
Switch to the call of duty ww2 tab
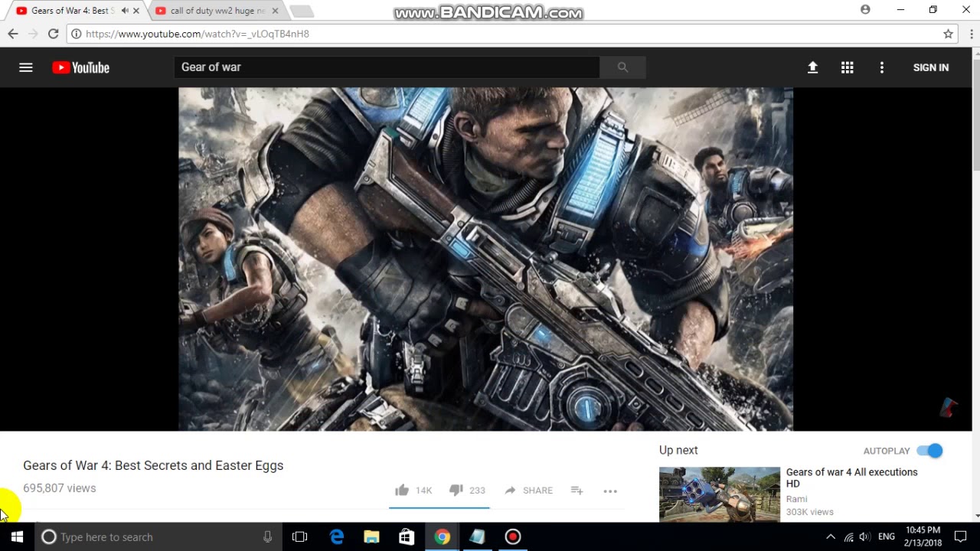point(217,11)
